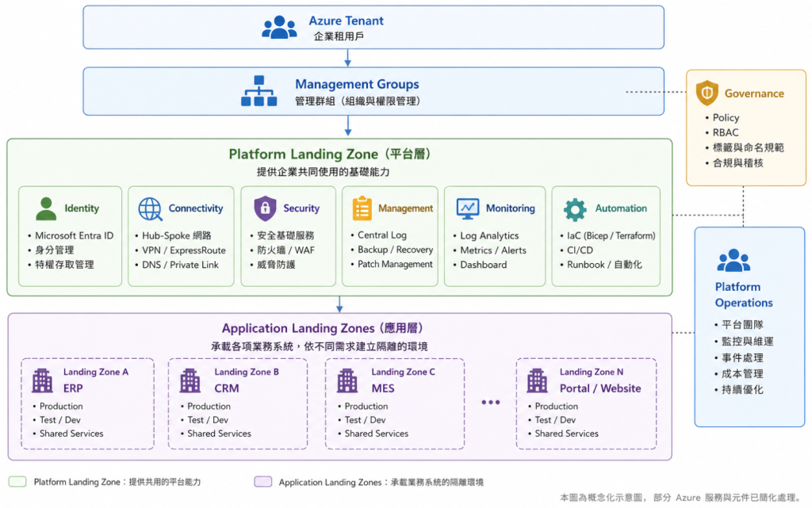Click the green Platform Landing Zone legend swatch

[17, 482]
